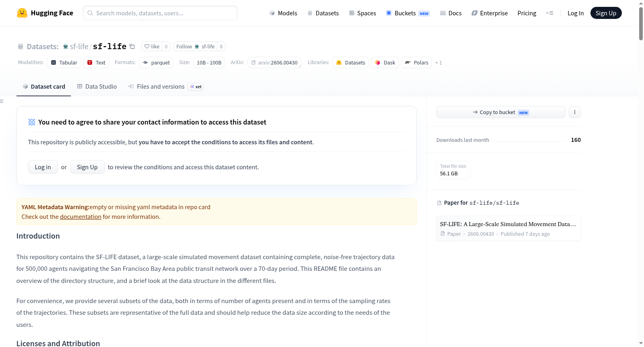Click the Tabular modality icon
The width and height of the screenshot is (644, 347).
tap(54, 62)
